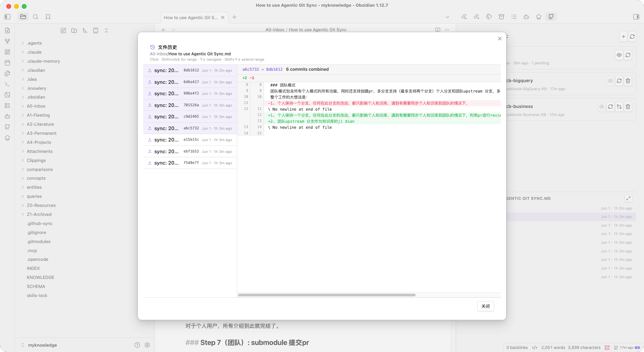Open the tab list dropdown chevron

click(447, 17)
